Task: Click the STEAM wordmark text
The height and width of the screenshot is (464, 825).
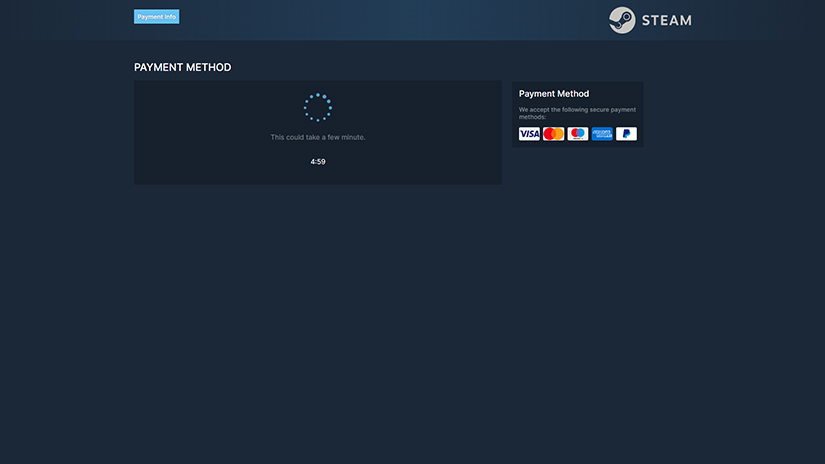Action: (x=667, y=21)
